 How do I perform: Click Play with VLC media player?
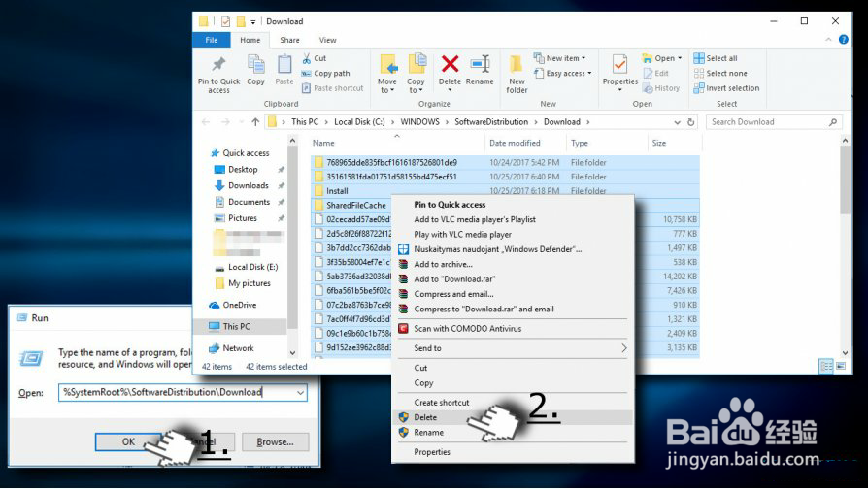(512, 235)
